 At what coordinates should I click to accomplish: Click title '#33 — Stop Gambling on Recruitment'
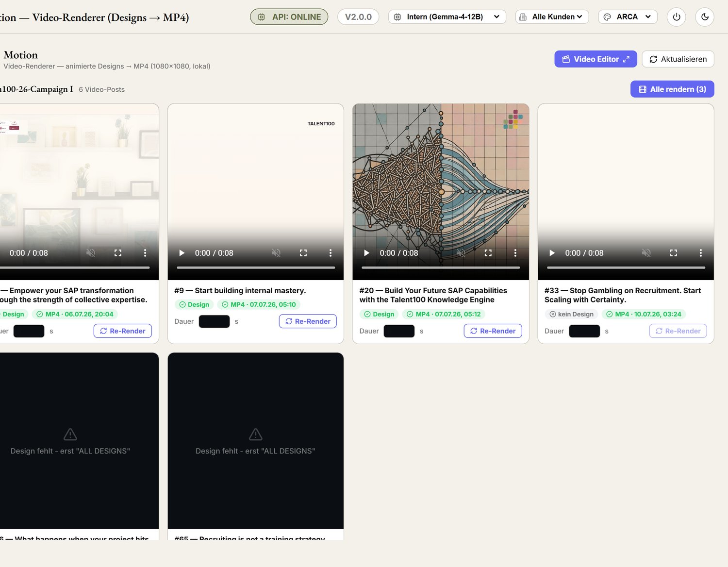point(623,295)
